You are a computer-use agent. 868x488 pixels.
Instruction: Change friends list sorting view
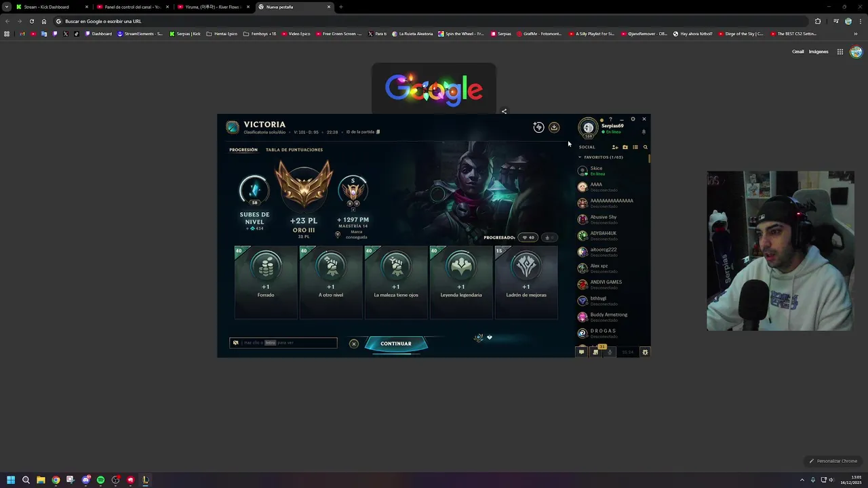click(x=635, y=147)
